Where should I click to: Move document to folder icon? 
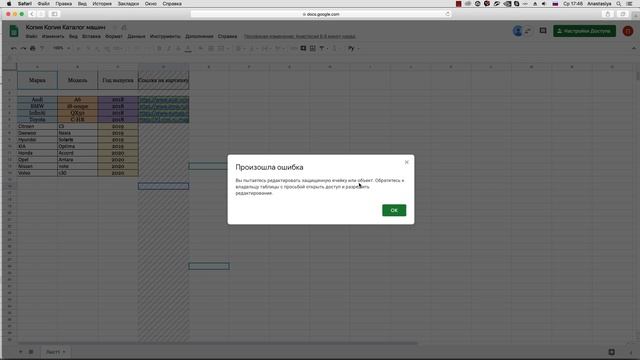pyautogui.click(x=124, y=27)
